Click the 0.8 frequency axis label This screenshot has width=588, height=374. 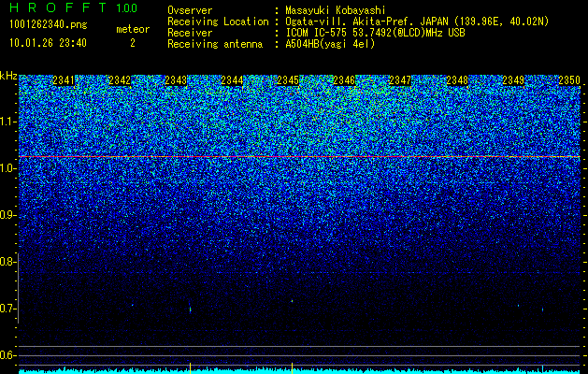point(7,262)
